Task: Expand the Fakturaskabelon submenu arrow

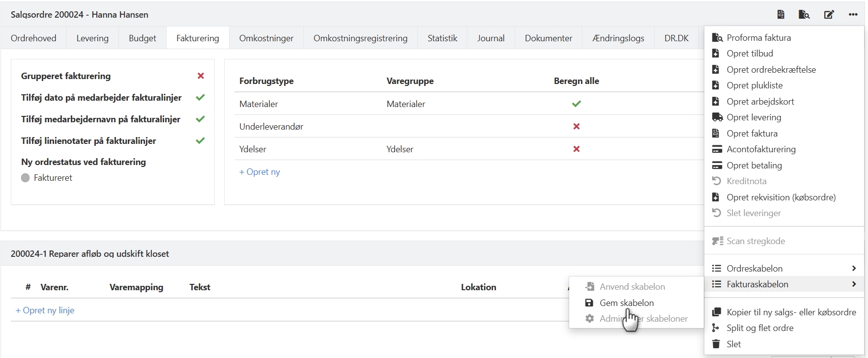Action: click(x=854, y=284)
